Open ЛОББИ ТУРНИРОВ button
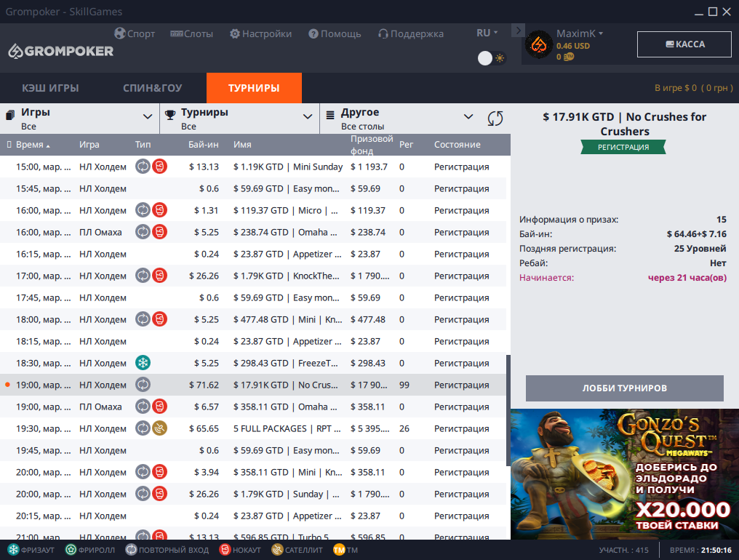 pyautogui.click(x=625, y=388)
